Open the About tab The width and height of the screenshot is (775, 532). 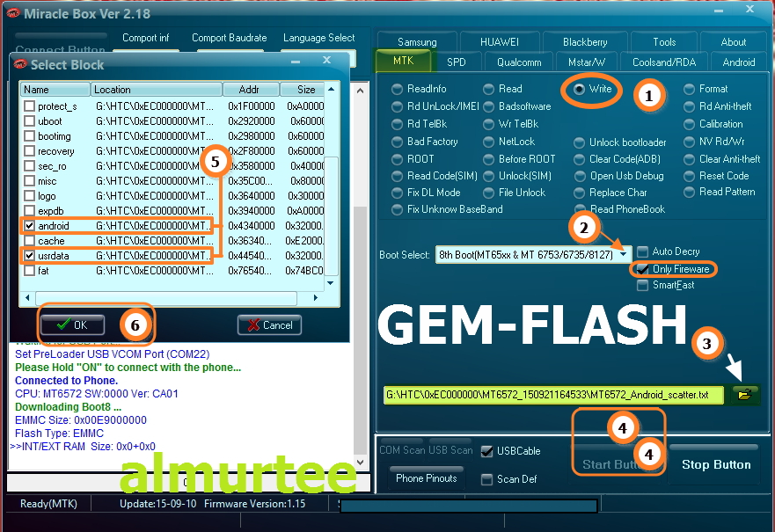tap(733, 42)
